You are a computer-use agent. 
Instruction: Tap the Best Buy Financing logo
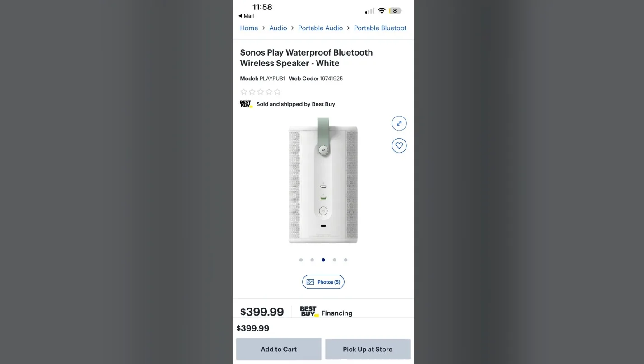point(309,312)
